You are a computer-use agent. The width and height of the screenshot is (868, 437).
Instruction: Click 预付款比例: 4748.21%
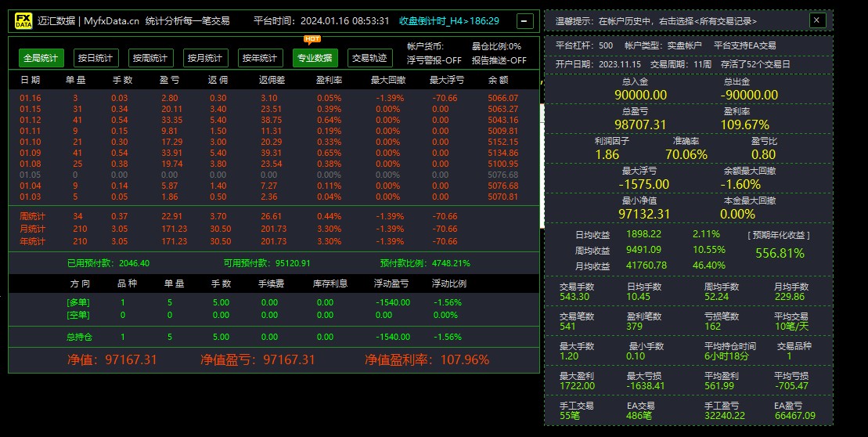click(x=425, y=263)
